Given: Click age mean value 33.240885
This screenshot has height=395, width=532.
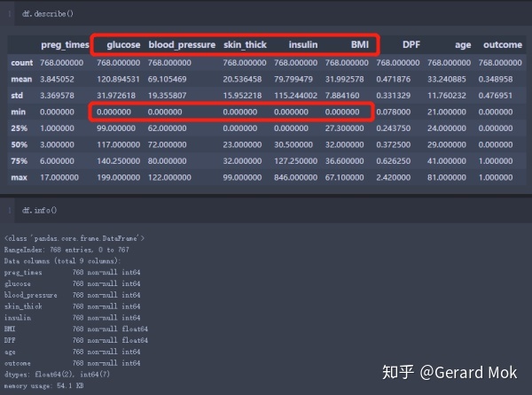Looking at the screenshot, I should point(447,80).
